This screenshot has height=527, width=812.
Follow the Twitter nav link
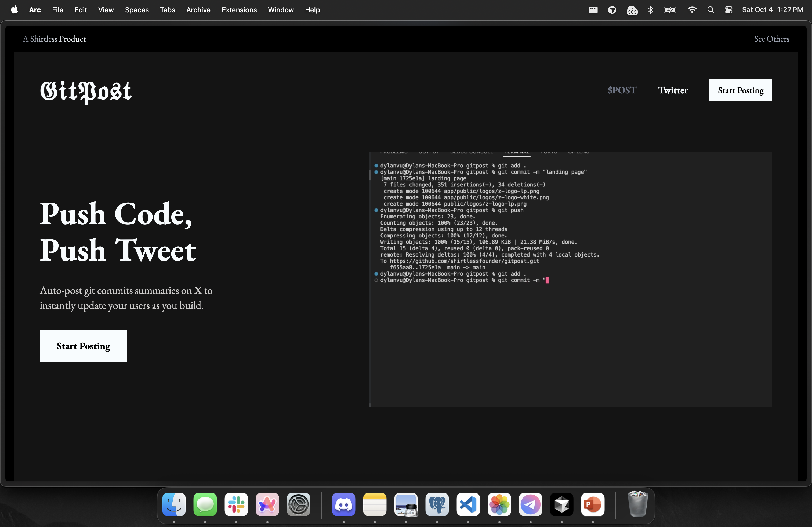click(673, 90)
